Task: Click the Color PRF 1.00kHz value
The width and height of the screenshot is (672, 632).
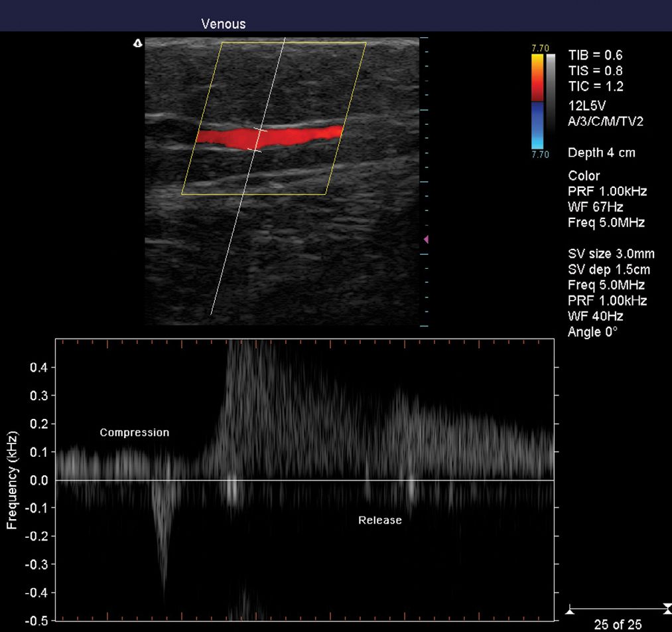Action: pos(607,191)
